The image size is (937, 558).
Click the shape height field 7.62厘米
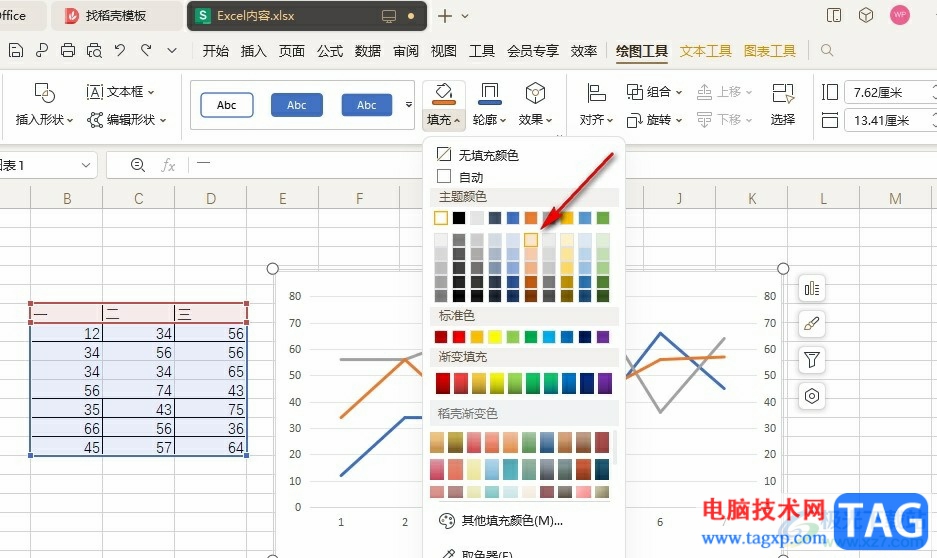(889, 93)
